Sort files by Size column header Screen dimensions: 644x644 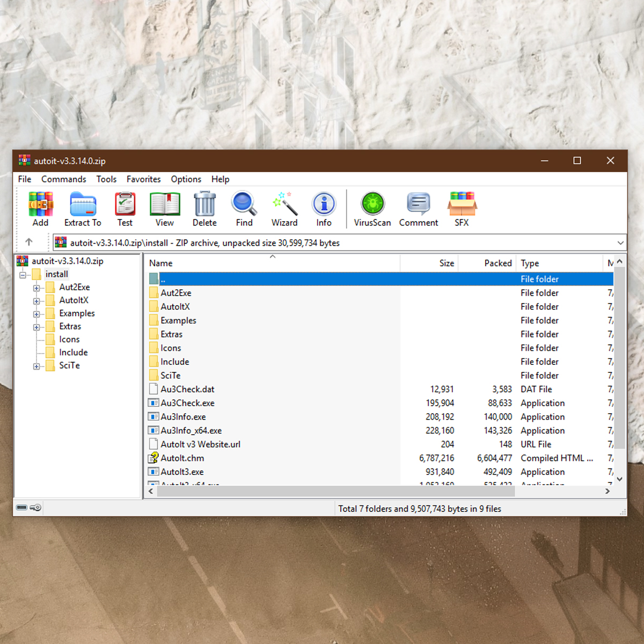(x=446, y=263)
